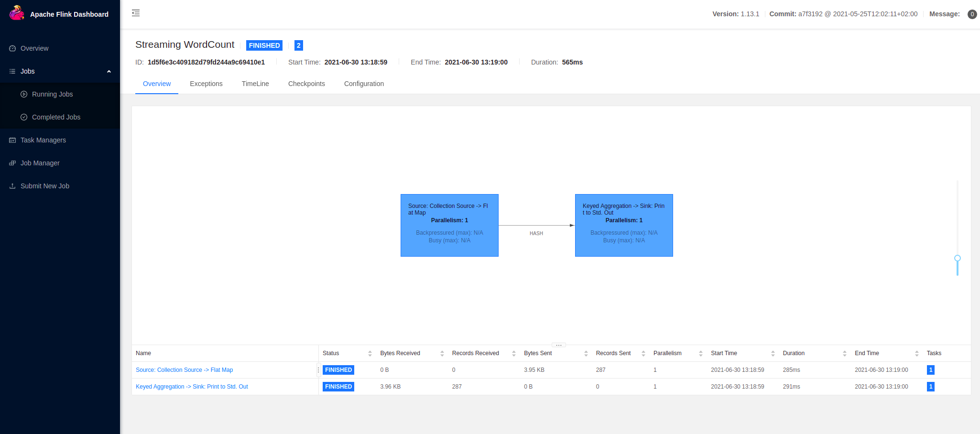Open the Message notifications badge

click(x=972, y=14)
